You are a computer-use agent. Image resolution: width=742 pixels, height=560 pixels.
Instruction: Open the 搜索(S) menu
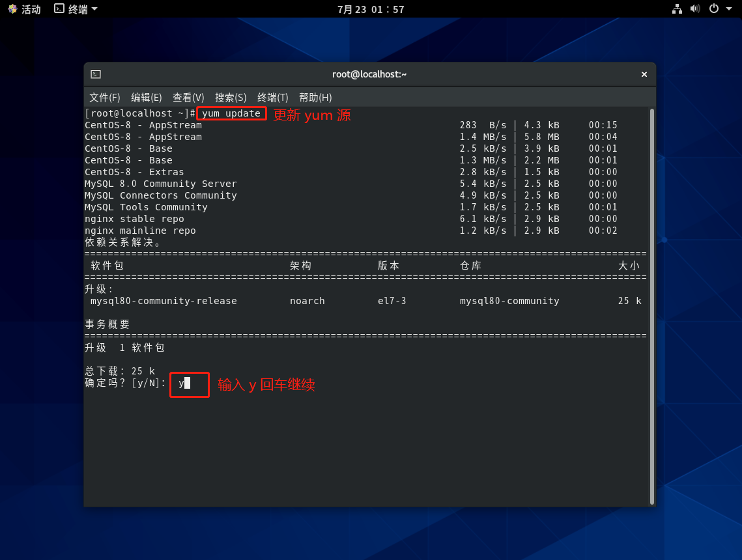click(x=231, y=98)
